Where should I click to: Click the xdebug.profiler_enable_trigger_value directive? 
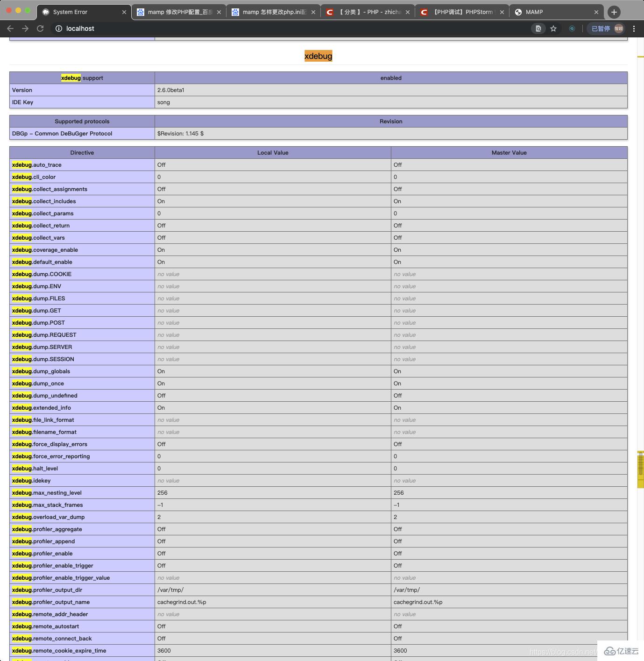[61, 578]
